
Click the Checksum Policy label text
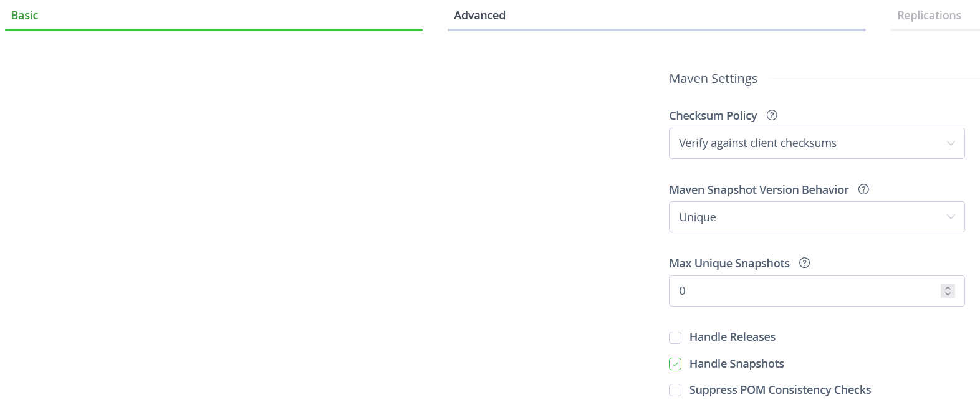click(x=713, y=115)
